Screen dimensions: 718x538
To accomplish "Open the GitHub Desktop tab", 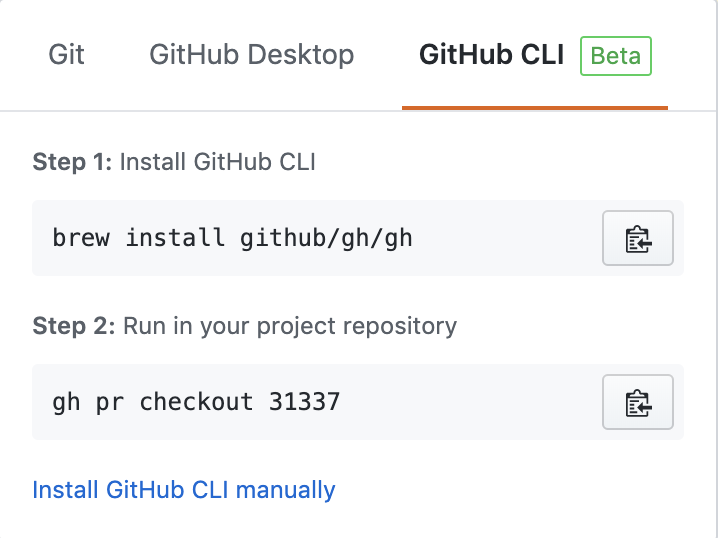I will coord(251,55).
